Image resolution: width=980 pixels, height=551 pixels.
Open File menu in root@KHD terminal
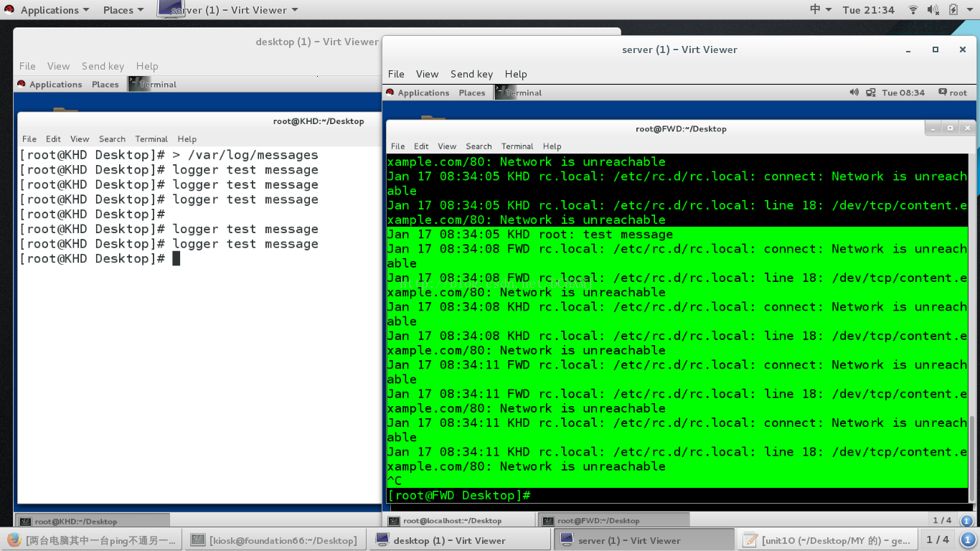pos(29,139)
